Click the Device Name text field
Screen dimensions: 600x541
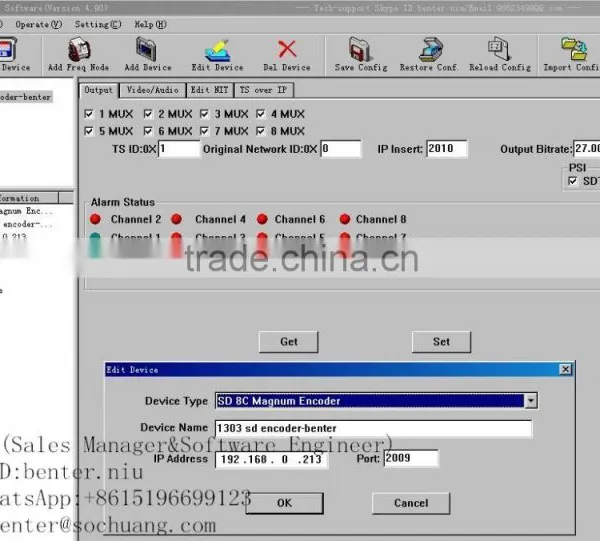(373, 429)
